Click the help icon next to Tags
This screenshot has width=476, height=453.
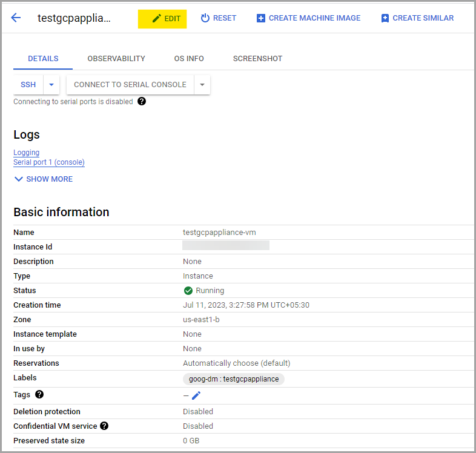pos(39,394)
